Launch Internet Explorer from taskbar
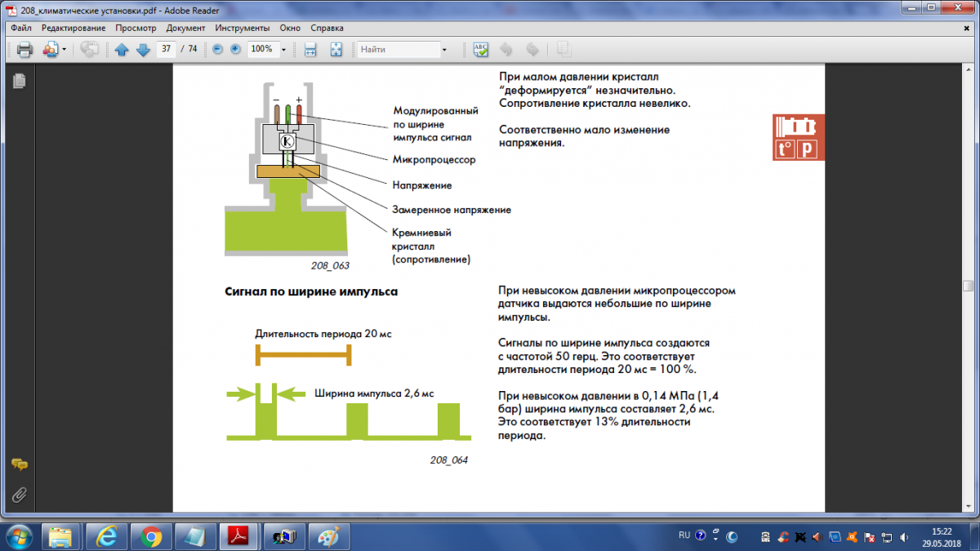Viewport: 980px width, 551px height. [x=106, y=536]
